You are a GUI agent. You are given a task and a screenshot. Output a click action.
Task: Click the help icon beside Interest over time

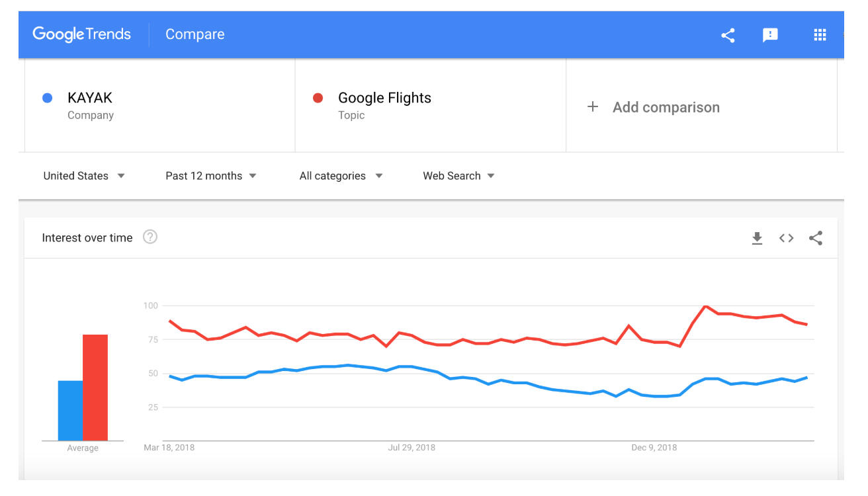click(x=150, y=237)
